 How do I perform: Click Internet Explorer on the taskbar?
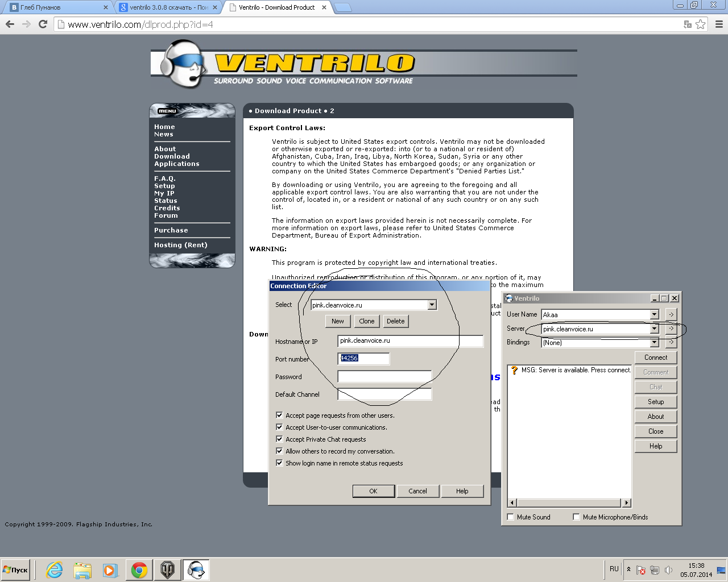(x=55, y=570)
